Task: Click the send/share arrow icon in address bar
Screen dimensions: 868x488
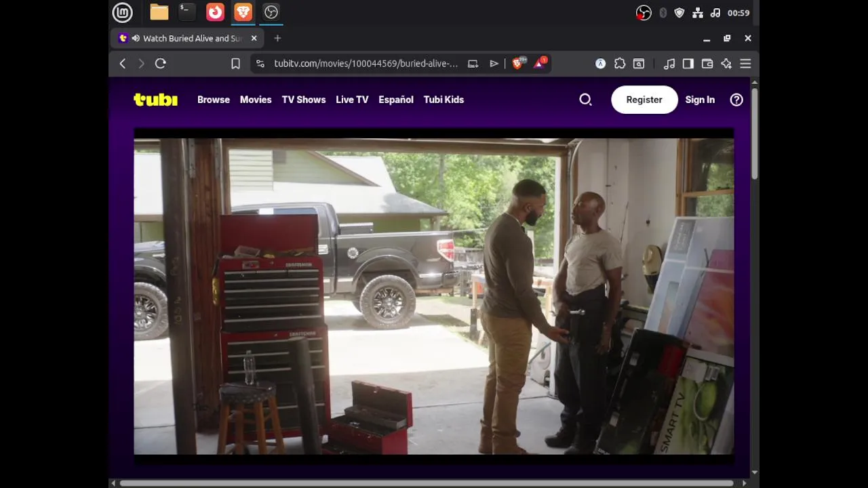Action: [494, 64]
